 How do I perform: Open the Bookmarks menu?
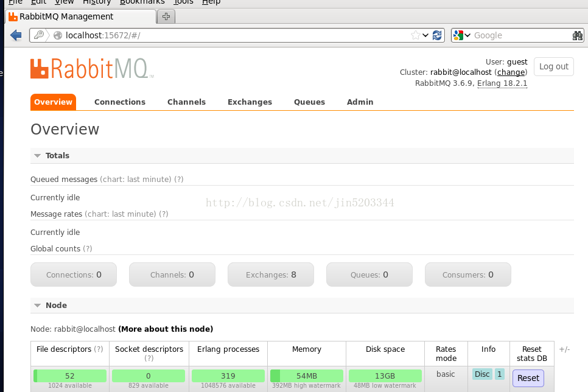pyautogui.click(x=142, y=2)
